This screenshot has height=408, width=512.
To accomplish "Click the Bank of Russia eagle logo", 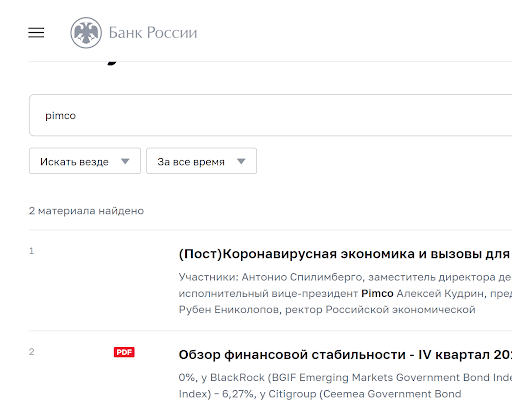I will click(x=86, y=33).
